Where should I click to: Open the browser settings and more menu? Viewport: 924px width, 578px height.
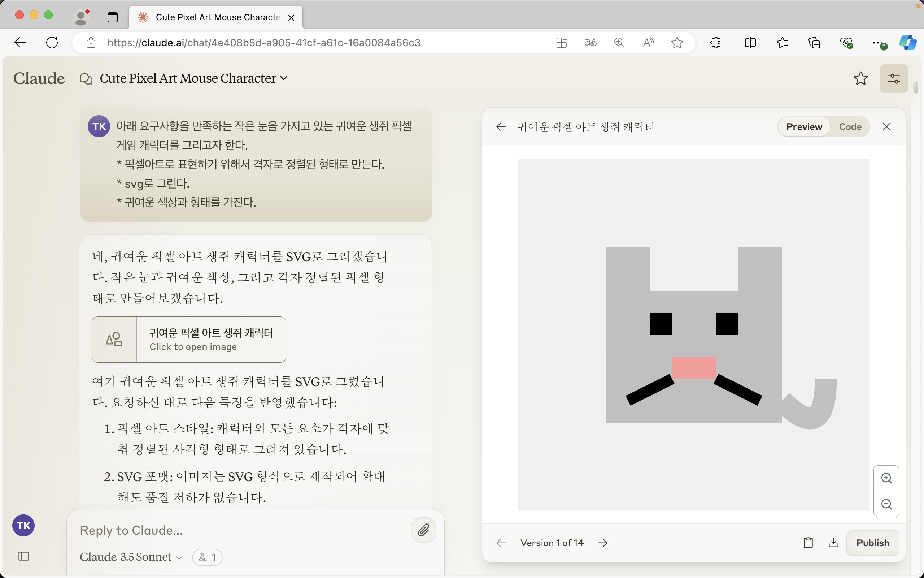point(879,43)
